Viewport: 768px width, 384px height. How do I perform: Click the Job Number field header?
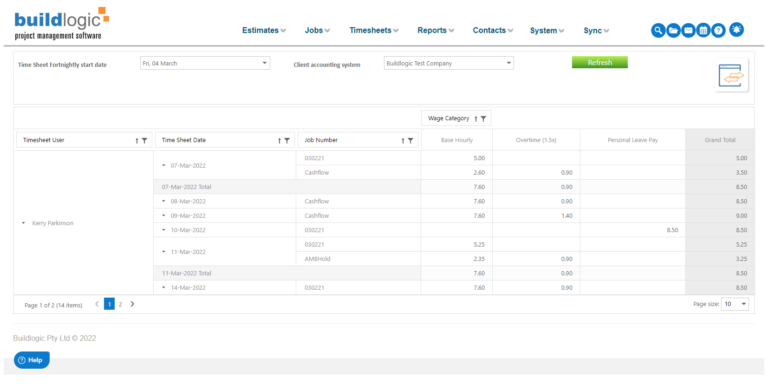click(359, 140)
